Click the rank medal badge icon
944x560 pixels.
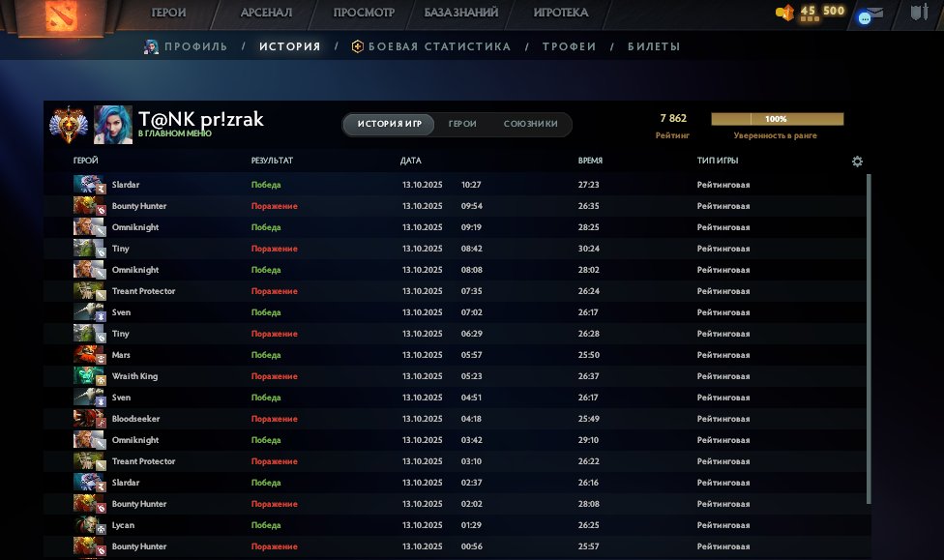(x=69, y=124)
